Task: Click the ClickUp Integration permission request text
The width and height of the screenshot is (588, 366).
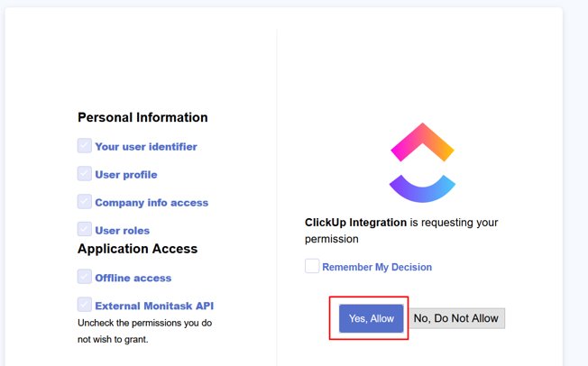Action: click(400, 231)
